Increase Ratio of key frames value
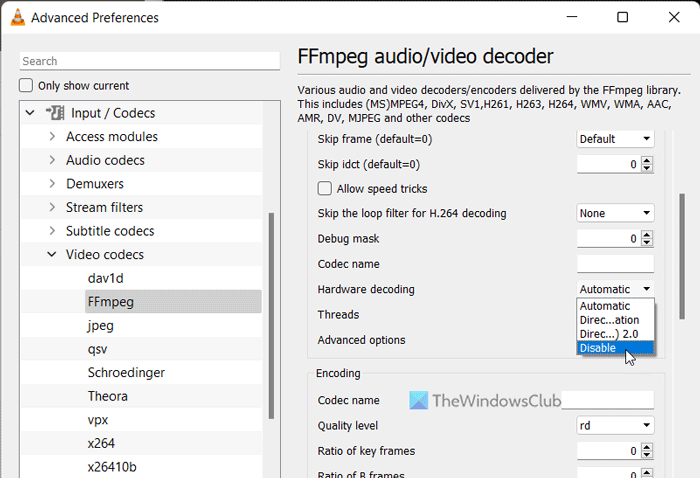The width and height of the screenshot is (700, 478). [647, 447]
